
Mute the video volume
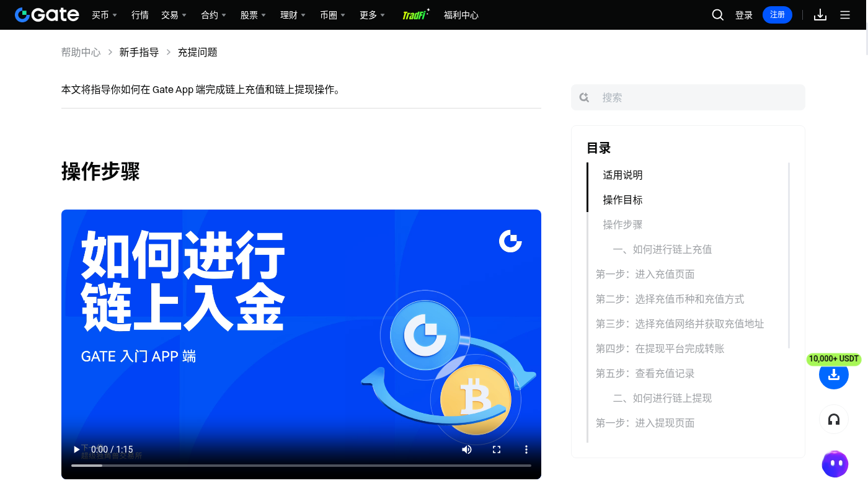[467, 449]
